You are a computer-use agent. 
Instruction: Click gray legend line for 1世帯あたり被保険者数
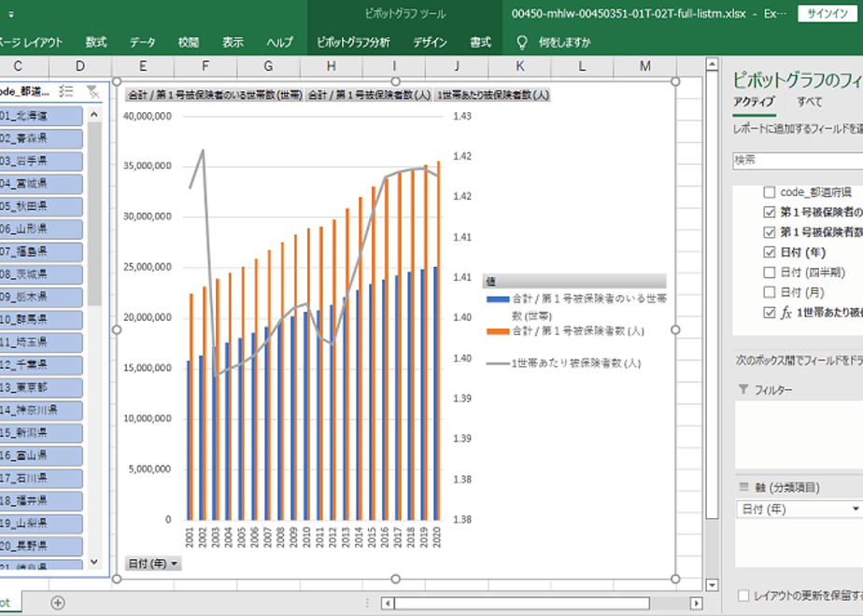point(498,364)
